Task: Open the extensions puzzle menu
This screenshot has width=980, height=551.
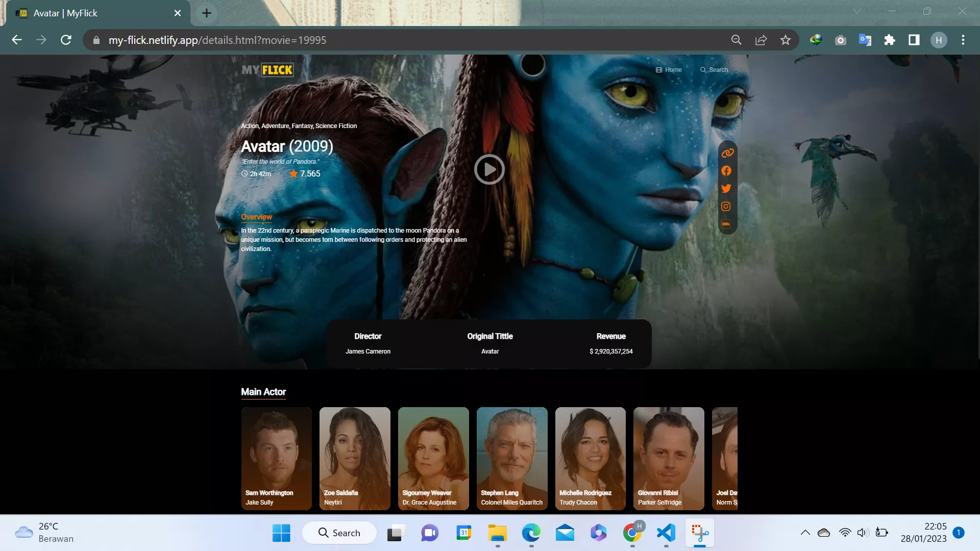Action: (890, 40)
